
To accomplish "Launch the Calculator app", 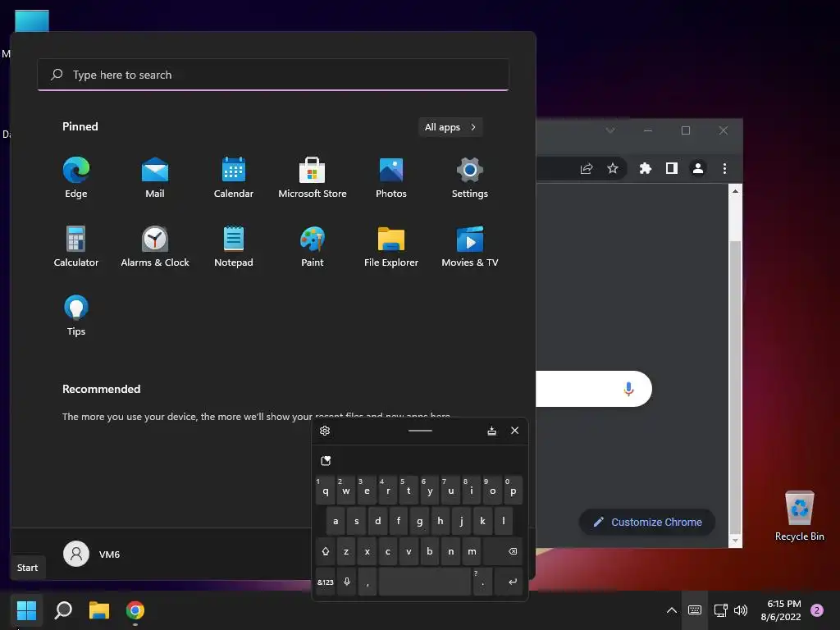I will 76,246.
